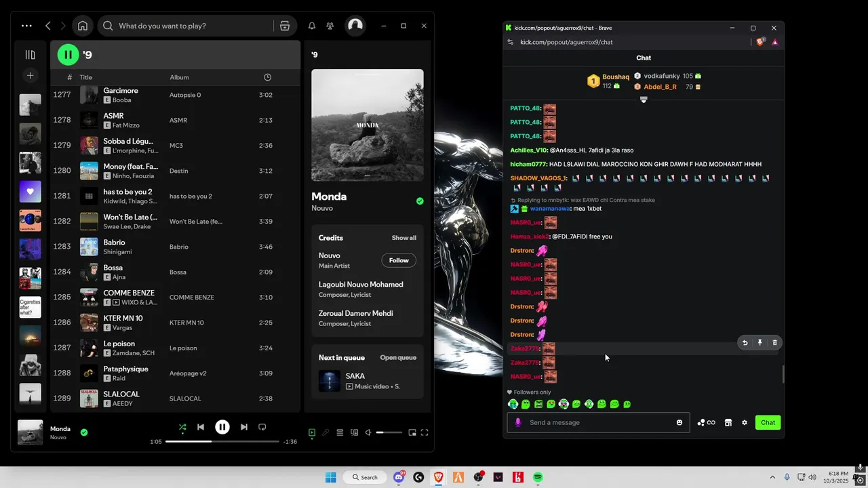Open Discord from the taskbar
This screenshot has width=868, height=488.
(x=399, y=477)
